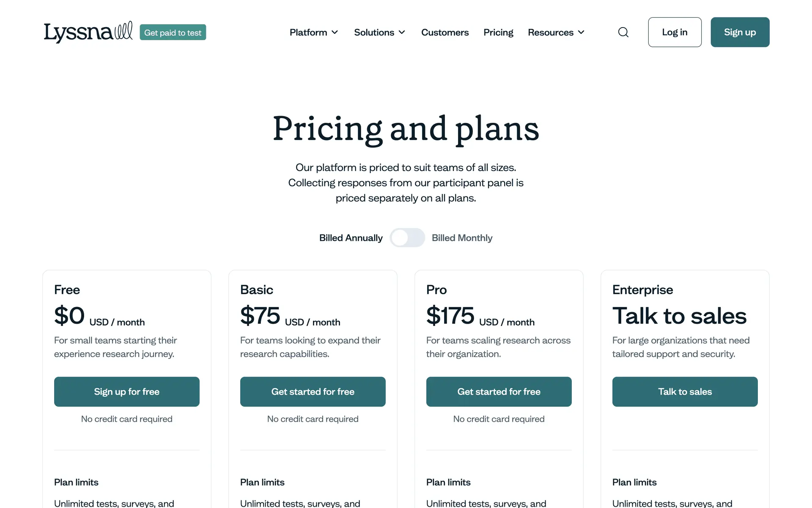Expand the Resources dropdown menu
The image size is (812, 508).
coord(556,32)
